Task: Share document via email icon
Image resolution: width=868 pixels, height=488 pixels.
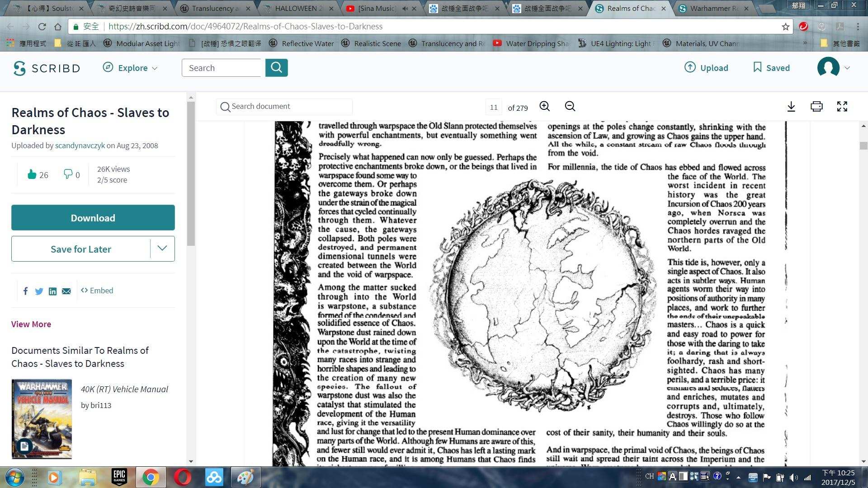Action: 66,291
